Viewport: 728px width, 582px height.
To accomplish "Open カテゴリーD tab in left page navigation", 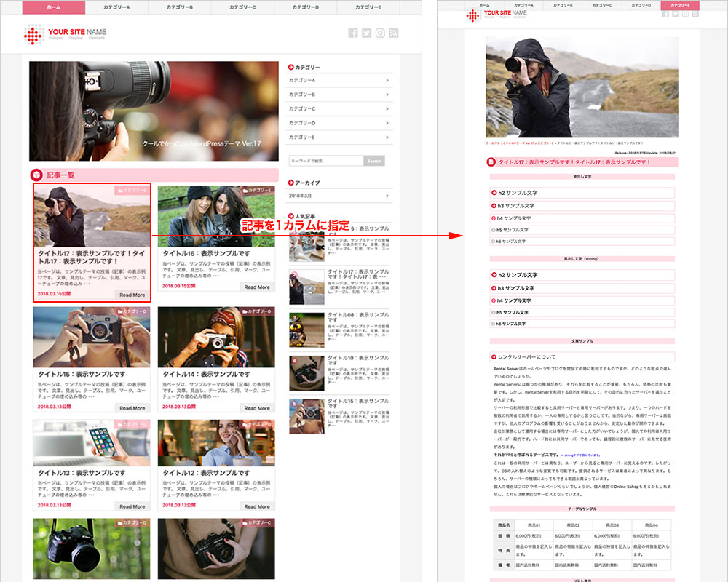I will 306,7.
